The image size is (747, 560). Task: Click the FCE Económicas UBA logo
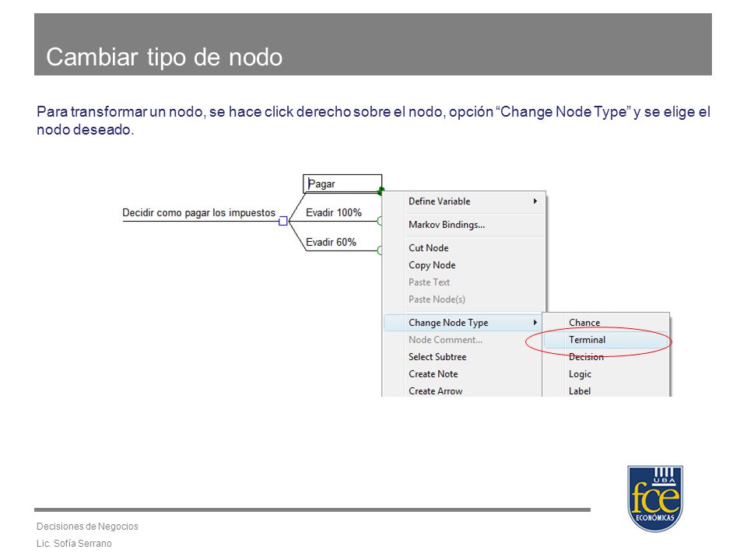click(655, 498)
